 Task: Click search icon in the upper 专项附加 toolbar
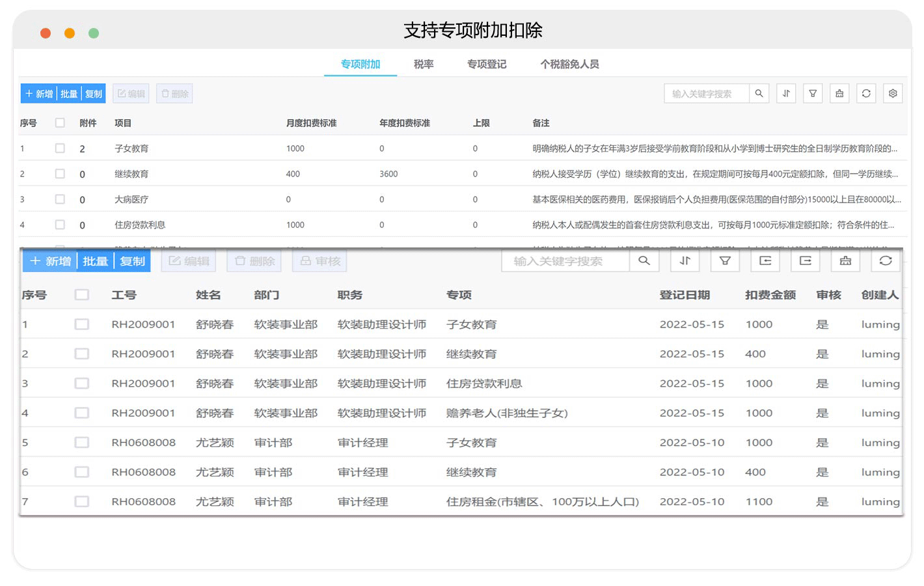[x=759, y=94]
